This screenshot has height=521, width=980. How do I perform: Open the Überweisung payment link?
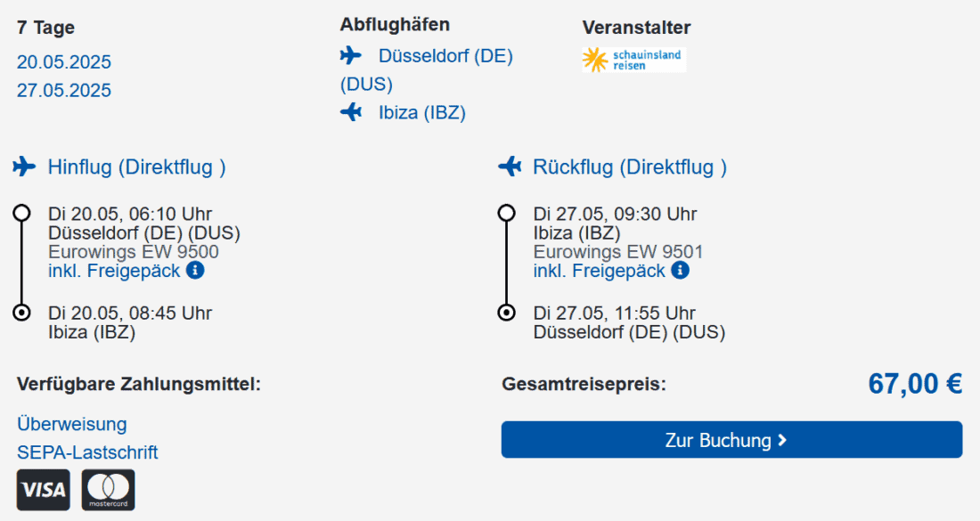tap(72, 424)
